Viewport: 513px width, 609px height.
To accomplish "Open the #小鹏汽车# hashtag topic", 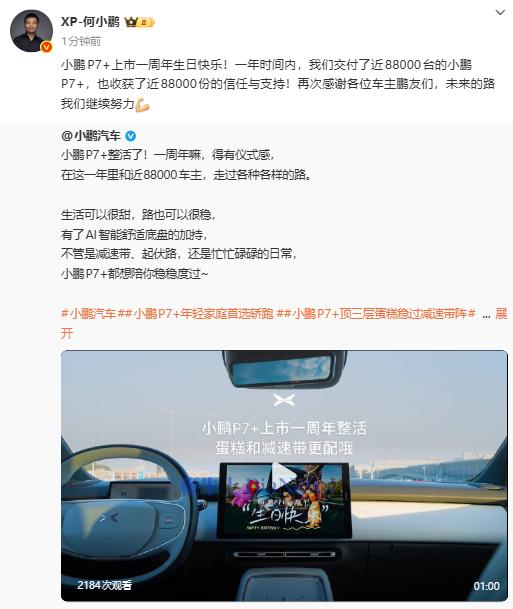I will [x=89, y=314].
